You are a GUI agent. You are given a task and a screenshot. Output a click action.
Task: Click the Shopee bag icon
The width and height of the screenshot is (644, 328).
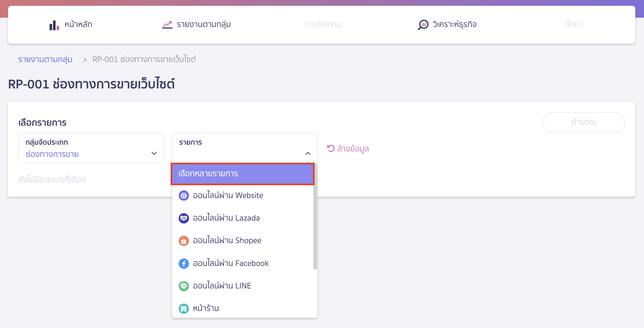tap(184, 241)
